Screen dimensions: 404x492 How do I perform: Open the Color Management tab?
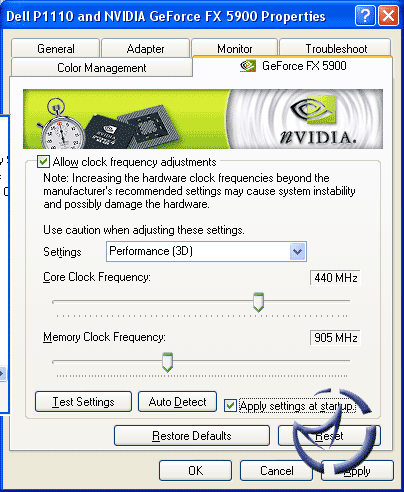(x=102, y=68)
